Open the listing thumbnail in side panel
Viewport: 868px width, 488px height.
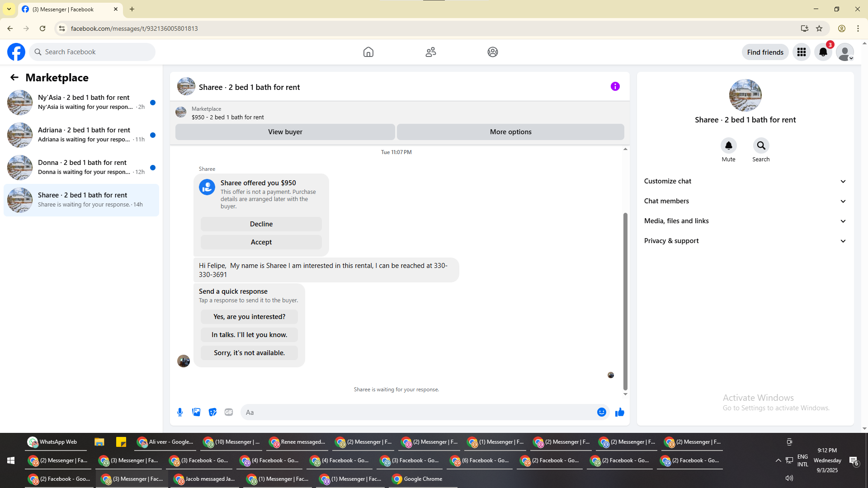coord(745,95)
